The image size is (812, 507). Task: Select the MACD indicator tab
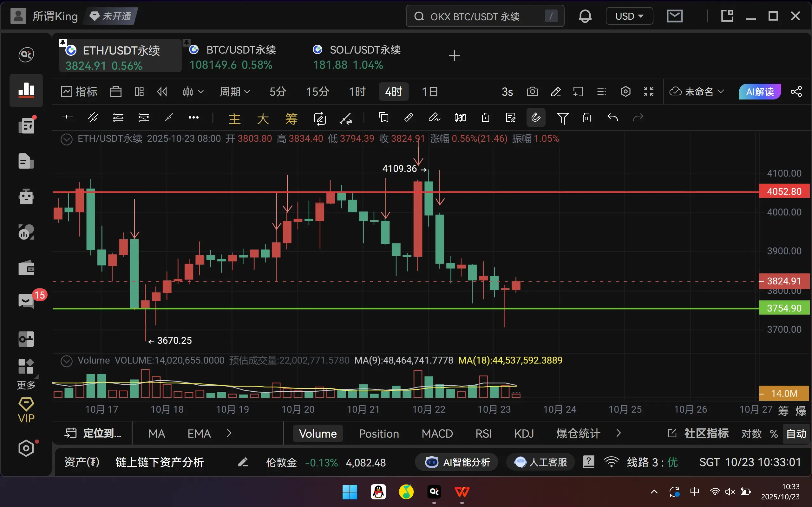click(x=437, y=433)
